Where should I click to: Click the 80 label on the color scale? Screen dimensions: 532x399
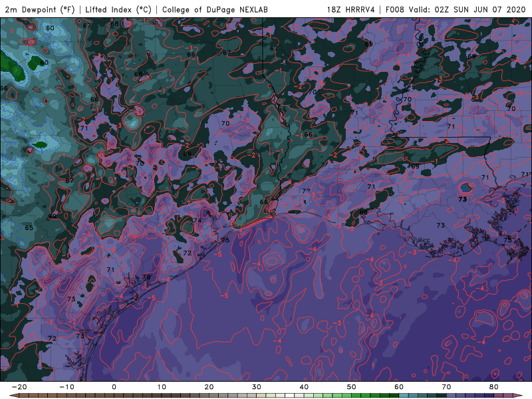click(x=494, y=387)
